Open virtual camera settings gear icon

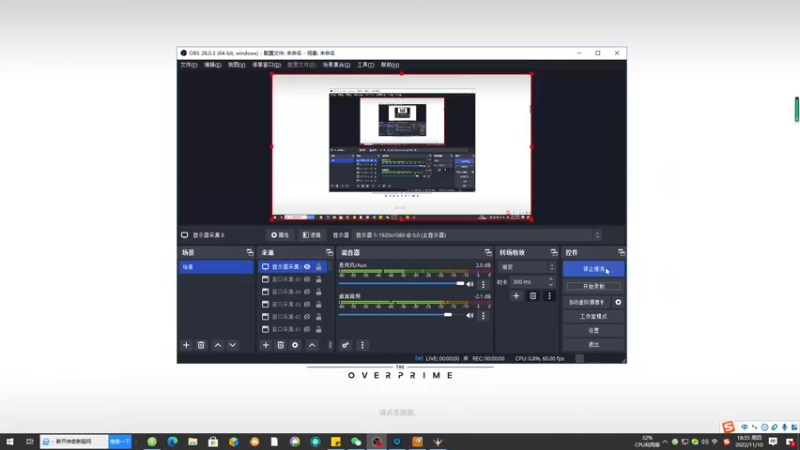(618, 302)
